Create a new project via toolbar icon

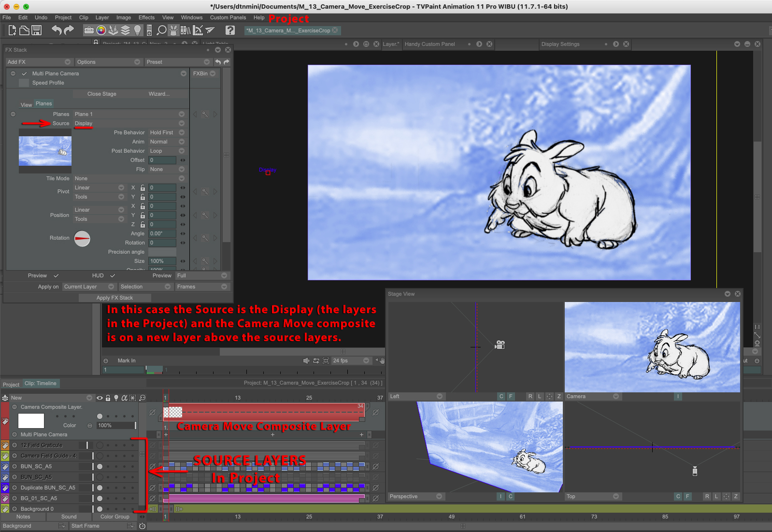coord(12,30)
